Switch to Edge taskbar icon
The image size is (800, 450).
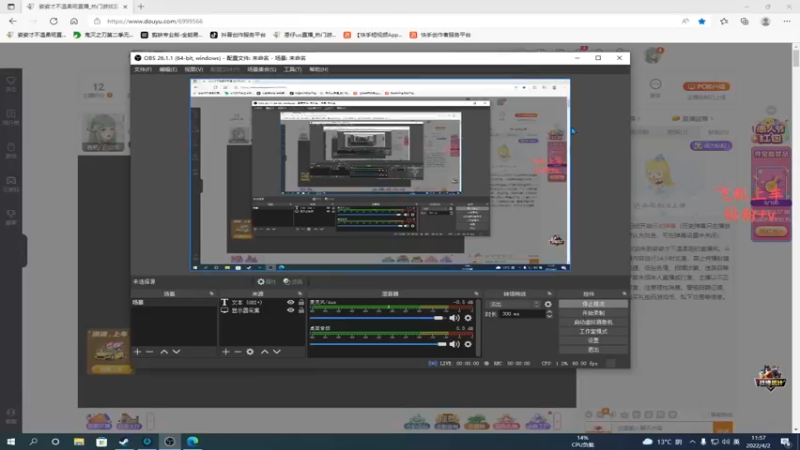(192, 441)
